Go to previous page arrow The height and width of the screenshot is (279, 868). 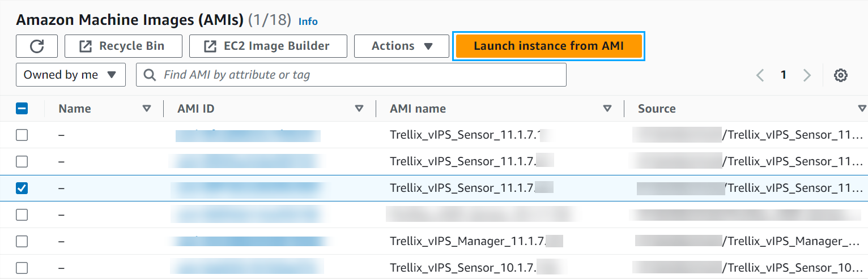click(760, 75)
